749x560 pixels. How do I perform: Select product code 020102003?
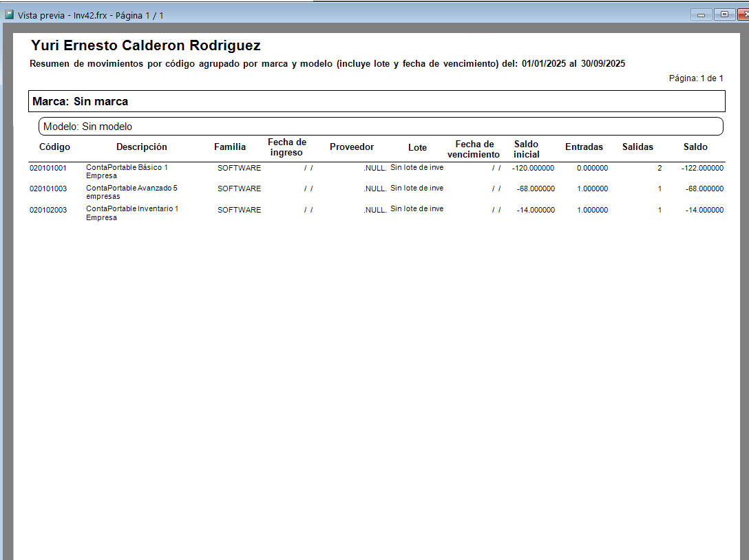(48, 210)
